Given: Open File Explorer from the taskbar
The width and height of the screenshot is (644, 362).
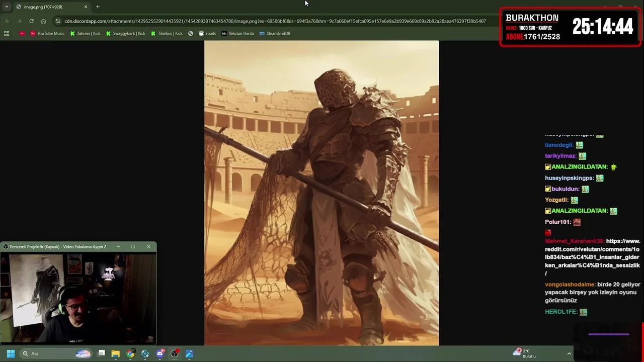Looking at the screenshot, I should pyautogui.click(x=116, y=353).
